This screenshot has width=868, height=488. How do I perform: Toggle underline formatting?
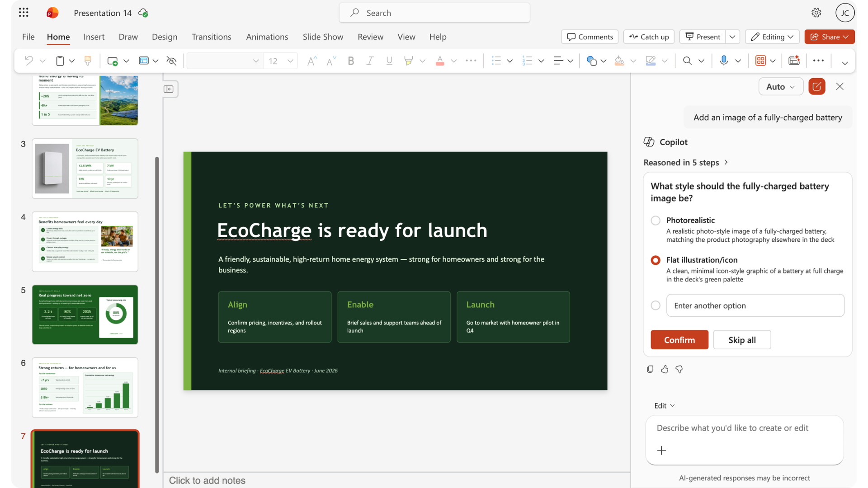point(389,61)
